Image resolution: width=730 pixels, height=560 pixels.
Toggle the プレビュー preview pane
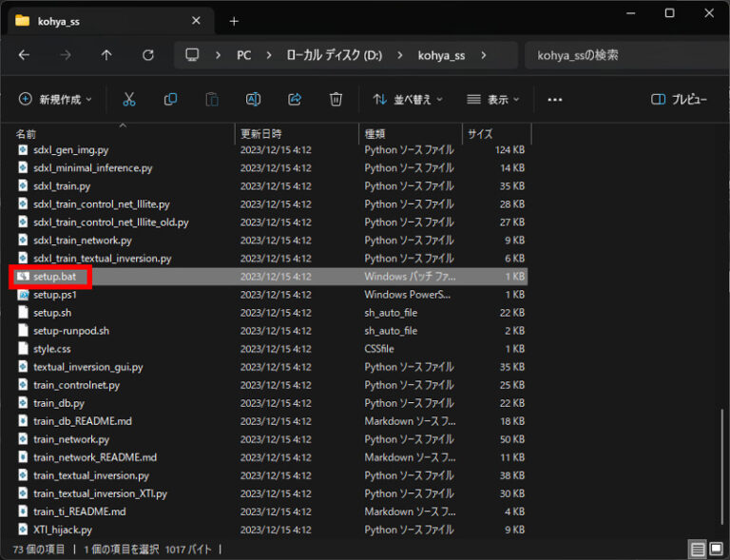(x=679, y=99)
